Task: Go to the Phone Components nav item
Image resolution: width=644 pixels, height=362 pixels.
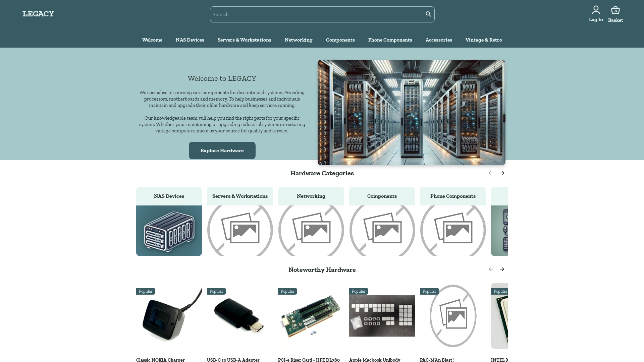Action: (x=390, y=40)
